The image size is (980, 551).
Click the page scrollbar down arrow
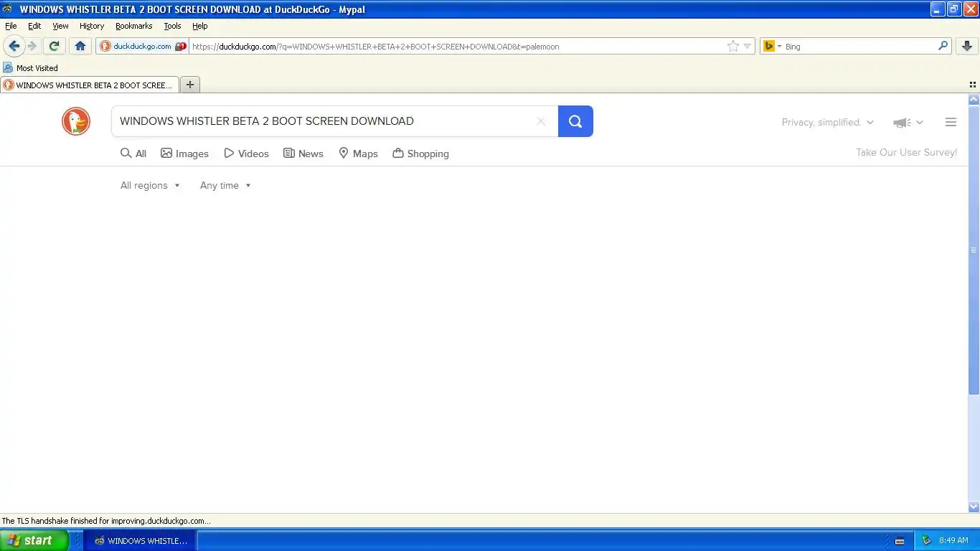(x=974, y=507)
